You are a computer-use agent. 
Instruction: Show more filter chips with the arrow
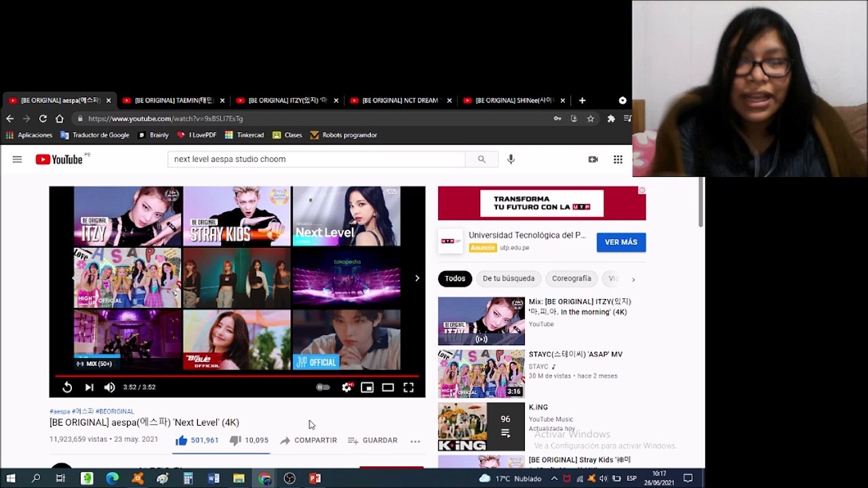click(x=633, y=279)
